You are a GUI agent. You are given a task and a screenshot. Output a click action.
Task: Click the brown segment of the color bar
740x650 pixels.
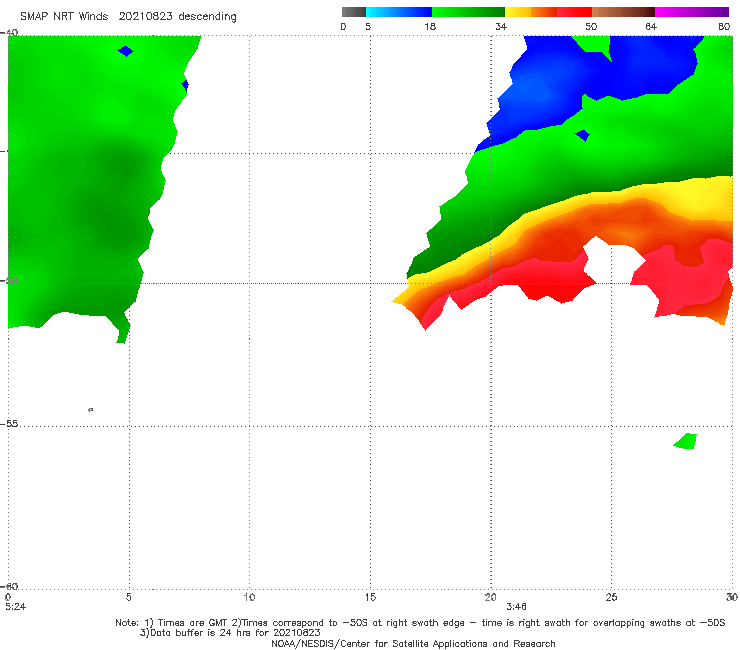(x=623, y=12)
